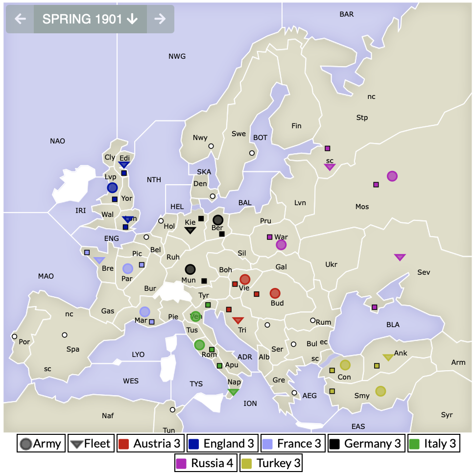Select the Russian fleet at St Petersburg south coast
Viewport: 476px width, 474px height.
tap(330, 167)
